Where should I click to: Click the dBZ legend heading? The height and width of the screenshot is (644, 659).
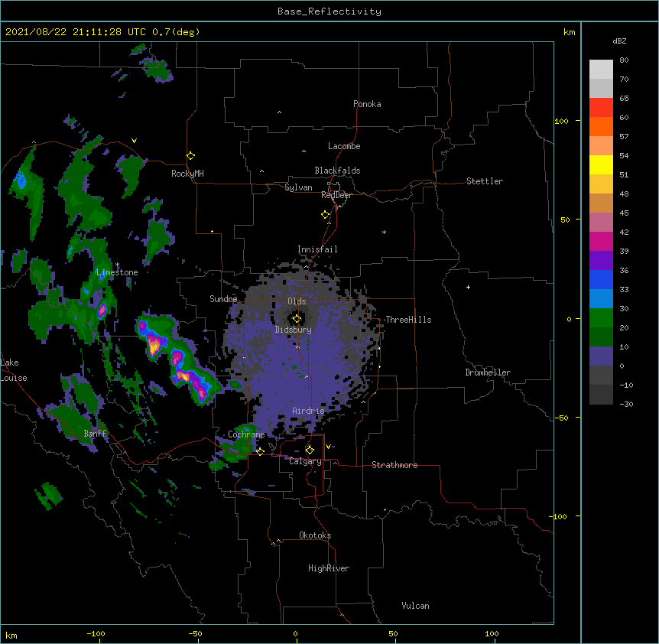619,41
